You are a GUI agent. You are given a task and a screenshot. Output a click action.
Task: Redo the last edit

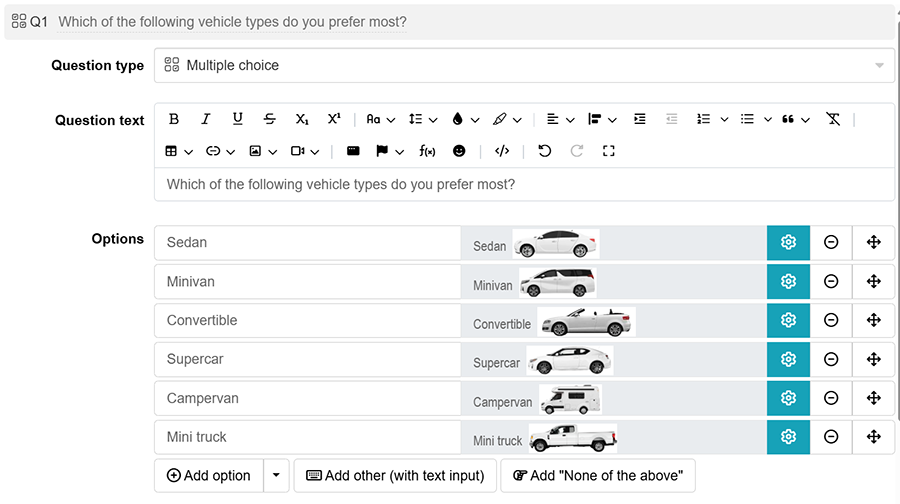(x=577, y=151)
